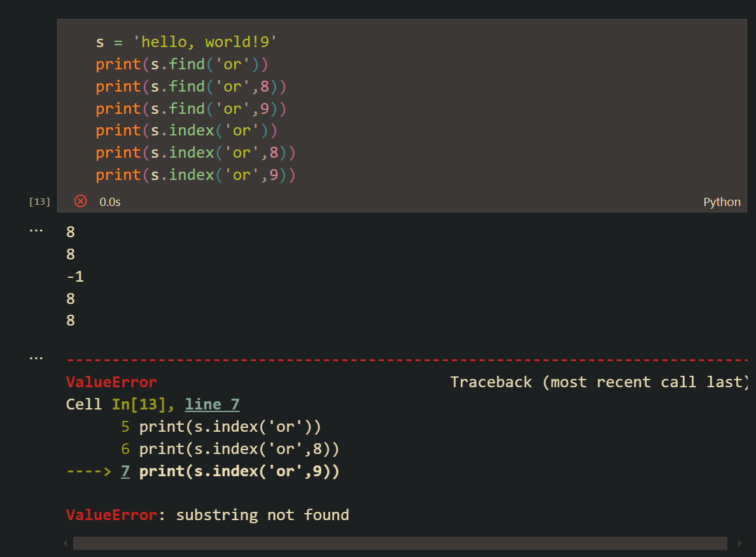Click the print(s.find('or',8)) line in the cell

click(x=191, y=86)
